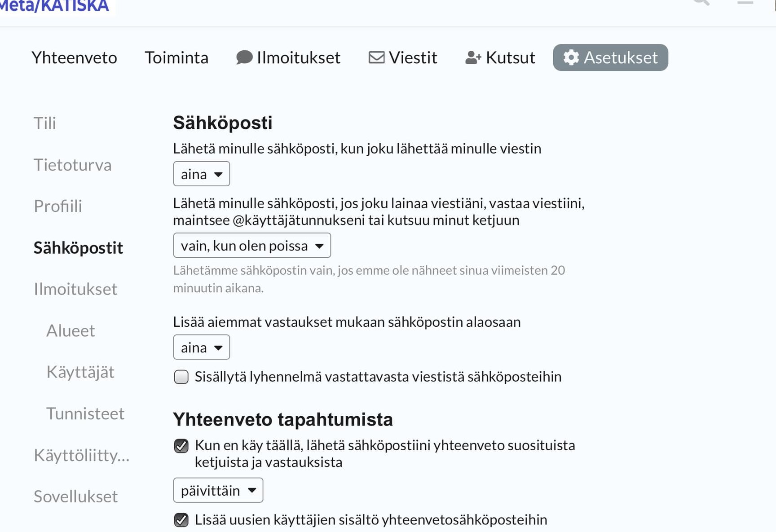Open Tietoturva settings in sidebar

point(73,165)
